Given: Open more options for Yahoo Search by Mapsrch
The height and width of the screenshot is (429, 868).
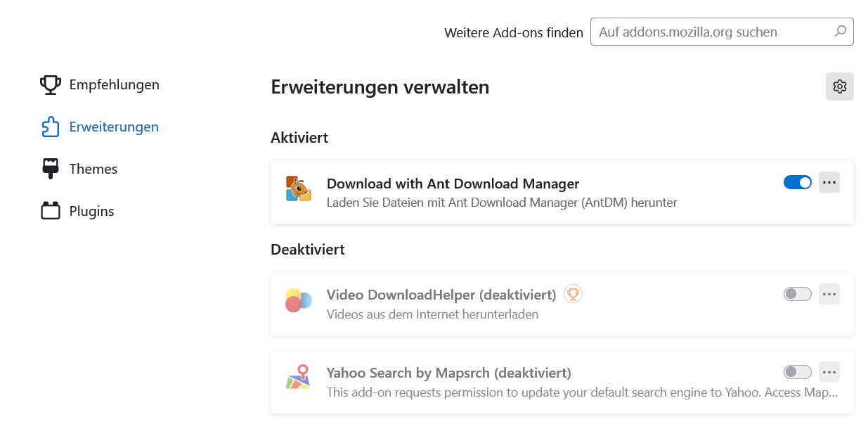Looking at the screenshot, I should [829, 371].
